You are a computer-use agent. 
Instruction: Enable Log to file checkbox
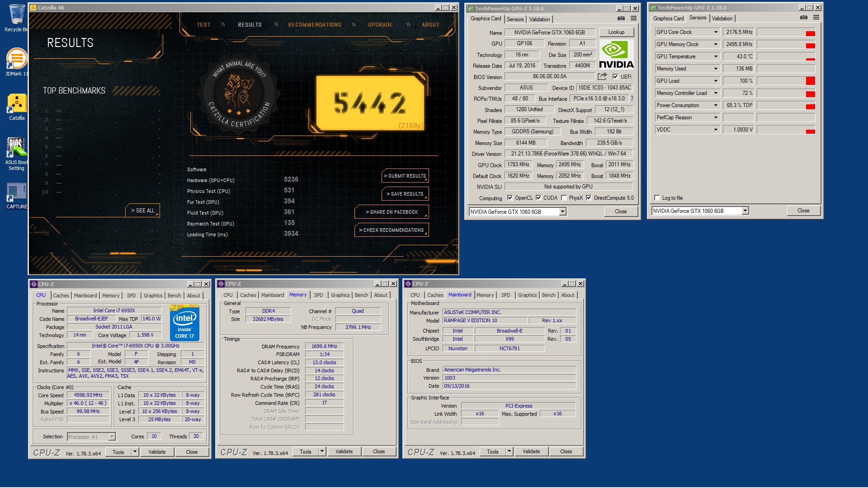657,198
